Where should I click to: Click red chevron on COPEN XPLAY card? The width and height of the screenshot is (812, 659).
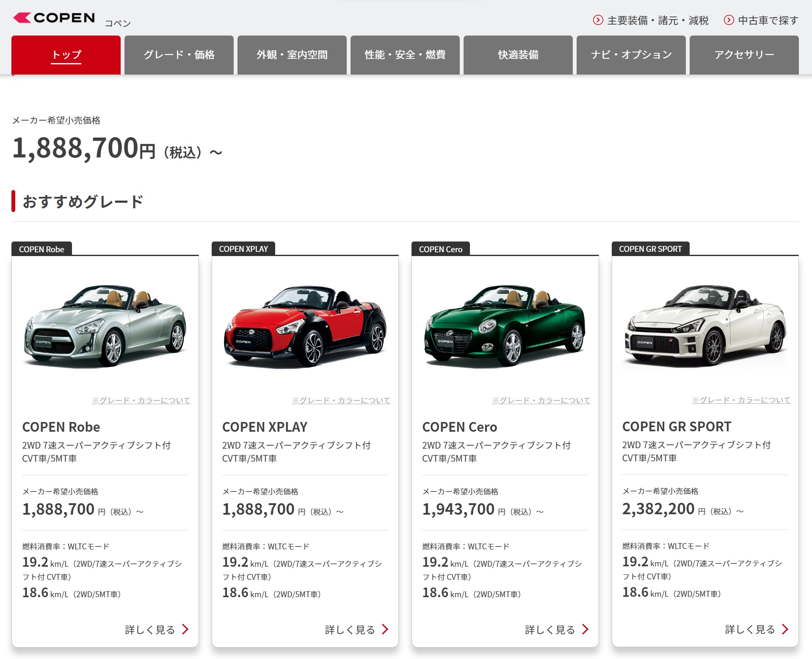tap(385, 629)
